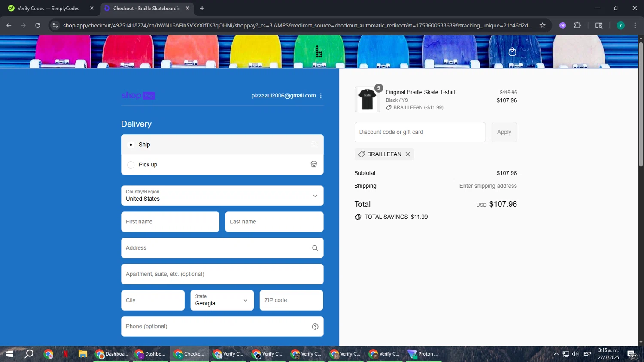This screenshot has height=362, width=644.
Task: Open the first Dashboard taskbar window
Action: (x=112, y=354)
